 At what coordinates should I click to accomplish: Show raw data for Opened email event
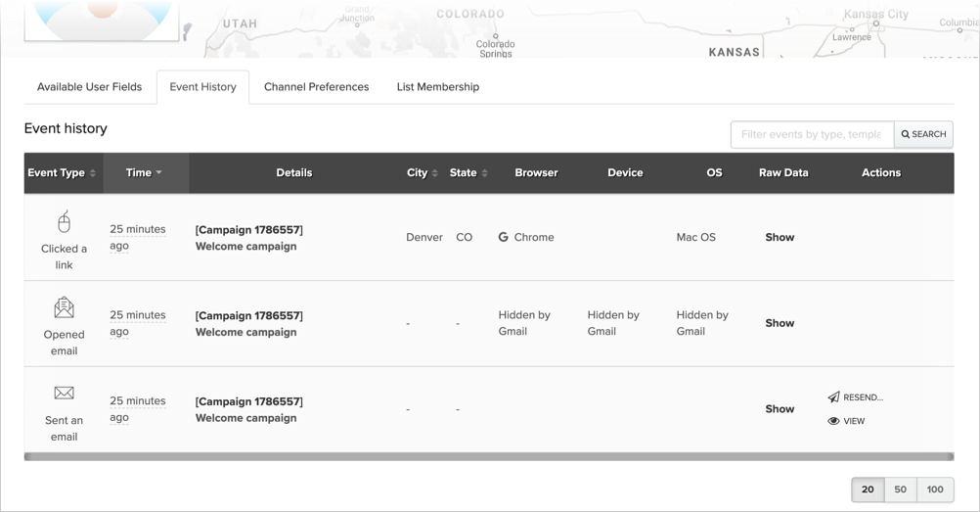pos(780,323)
